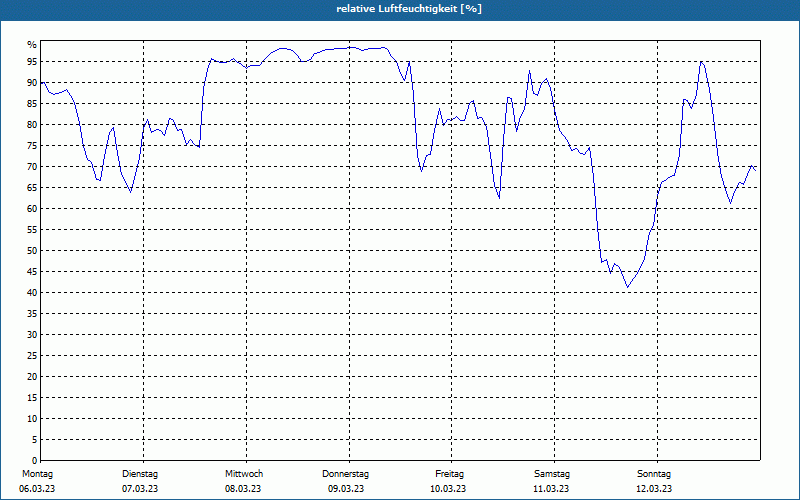Select the date '10.03.23'

point(448,489)
